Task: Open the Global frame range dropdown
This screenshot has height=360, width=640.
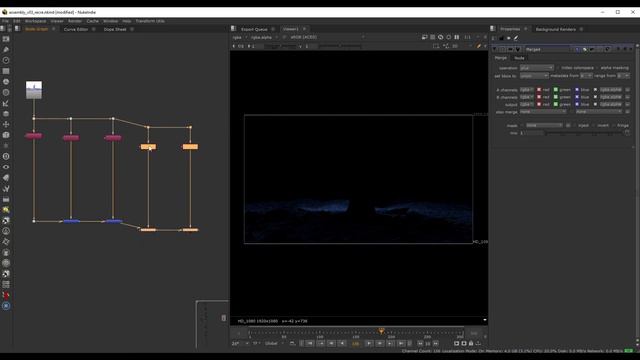Action: pyautogui.click(x=273, y=344)
